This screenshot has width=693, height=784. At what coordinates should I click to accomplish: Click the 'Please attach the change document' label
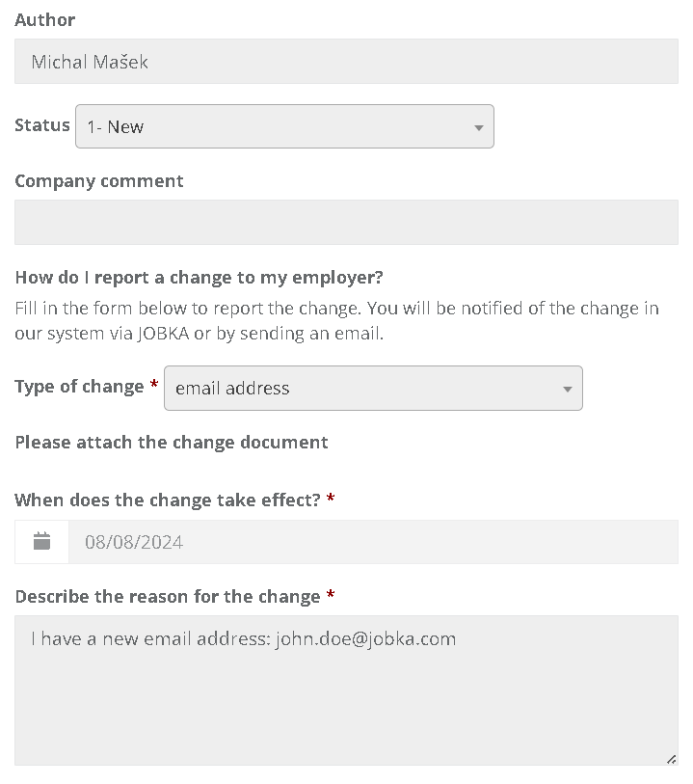click(172, 443)
